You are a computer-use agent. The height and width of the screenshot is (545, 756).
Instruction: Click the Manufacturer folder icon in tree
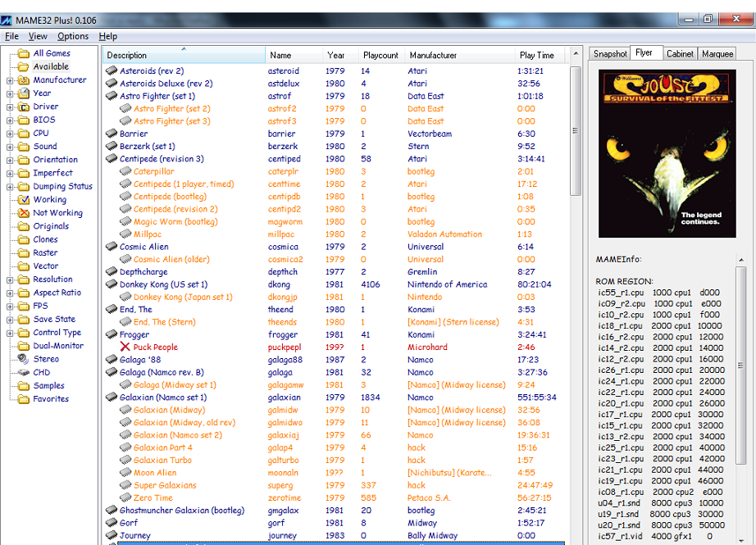22,80
